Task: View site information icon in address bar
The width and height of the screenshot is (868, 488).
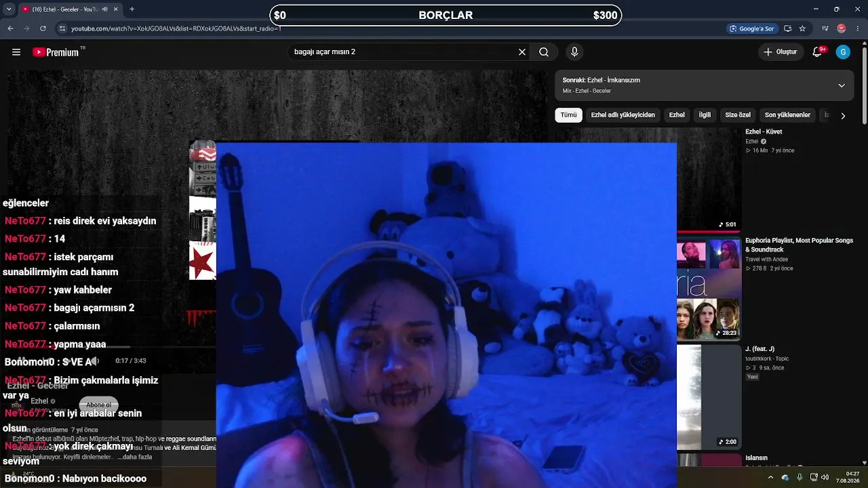Action: coord(62,28)
